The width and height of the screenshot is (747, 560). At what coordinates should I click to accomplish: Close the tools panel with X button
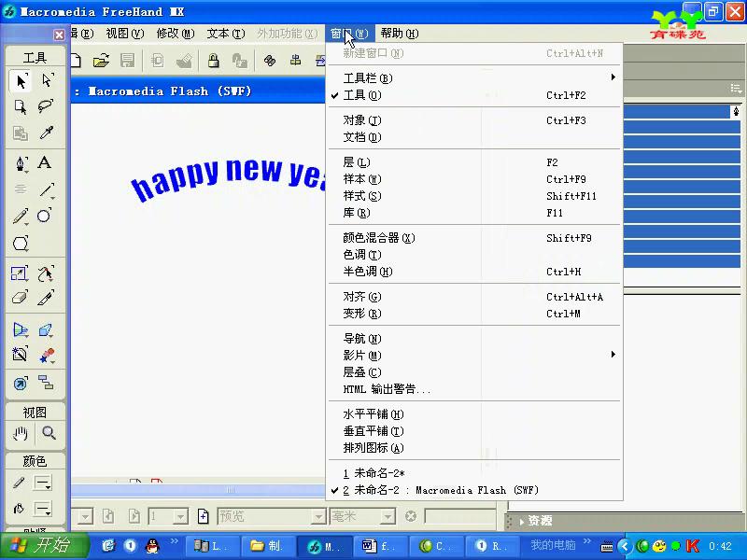point(59,35)
